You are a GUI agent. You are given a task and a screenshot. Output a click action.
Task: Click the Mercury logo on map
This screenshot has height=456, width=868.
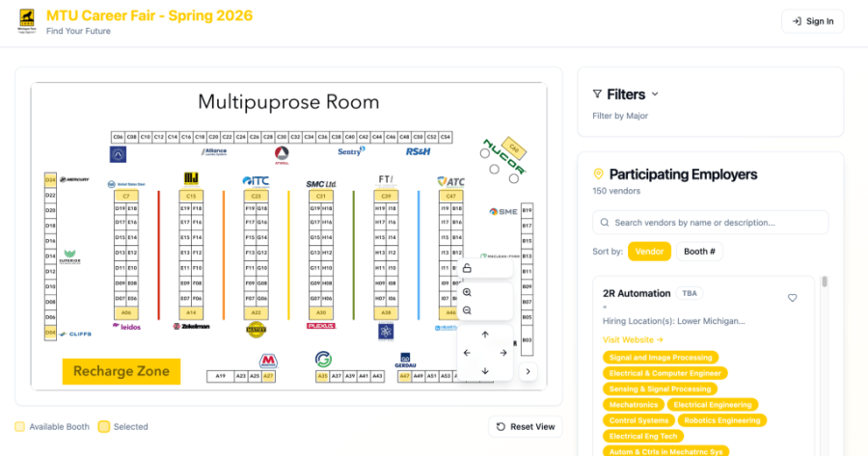74,180
